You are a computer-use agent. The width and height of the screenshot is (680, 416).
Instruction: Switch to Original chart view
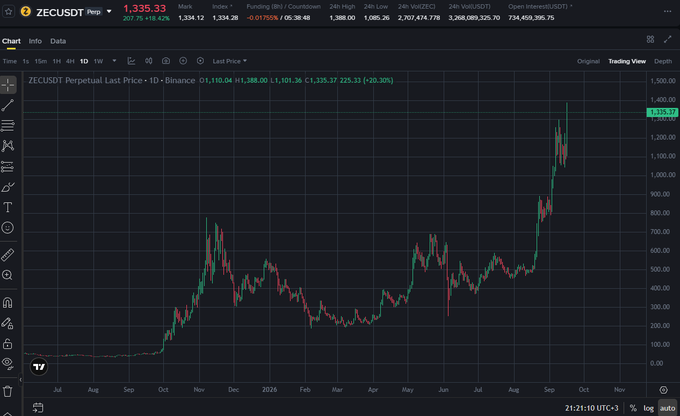[x=588, y=61]
